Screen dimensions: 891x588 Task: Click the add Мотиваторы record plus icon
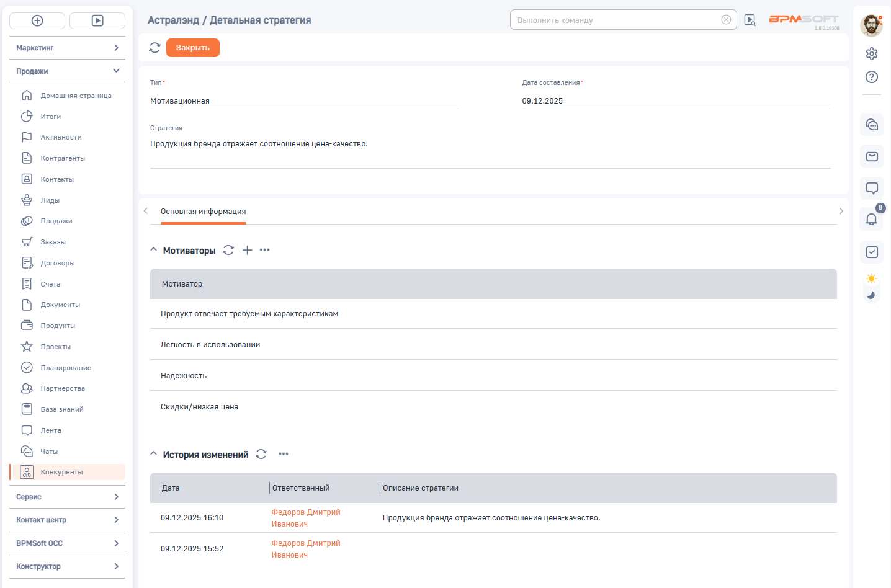coord(247,250)
